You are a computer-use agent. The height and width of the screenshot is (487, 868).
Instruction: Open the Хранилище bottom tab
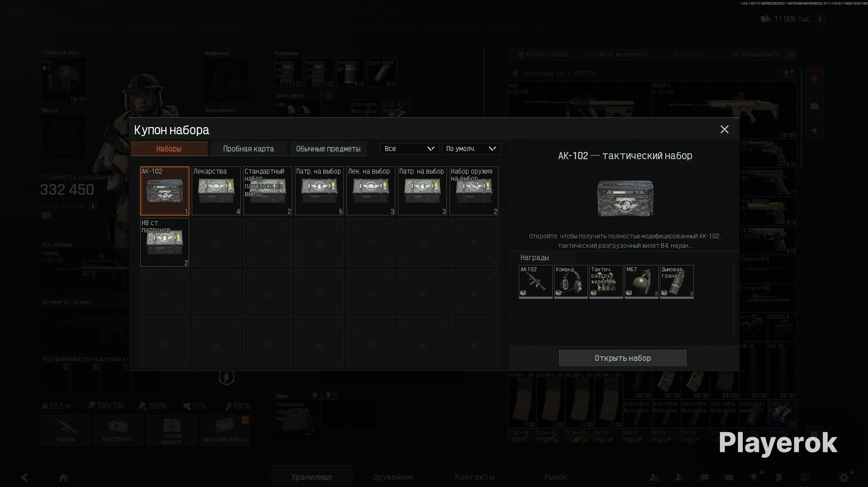312,477
